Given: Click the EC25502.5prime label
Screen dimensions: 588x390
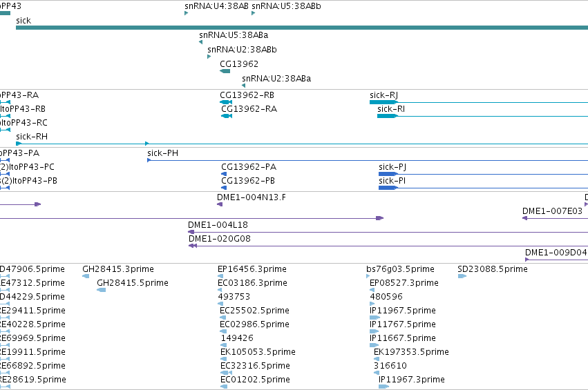Looking at the screenshot, I should [x=255, y=311].
